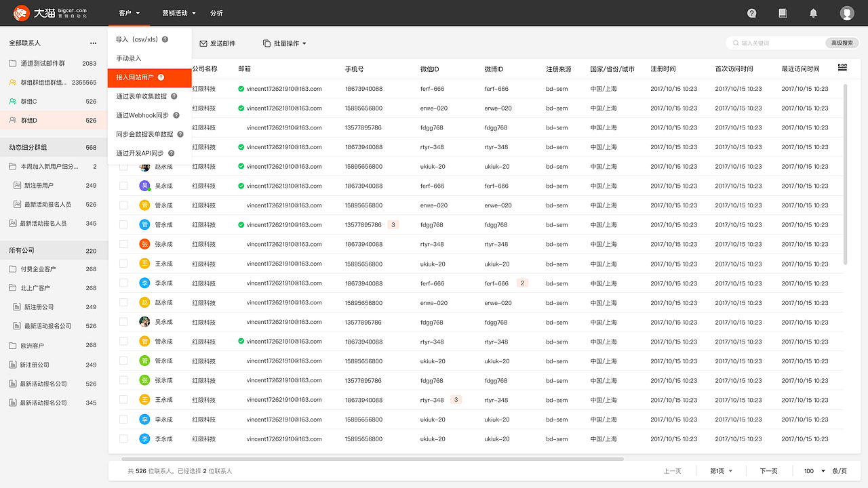Click the 高级搜索 button
The width and height of the screenshot is (868, 488).
tap(842, 43)
